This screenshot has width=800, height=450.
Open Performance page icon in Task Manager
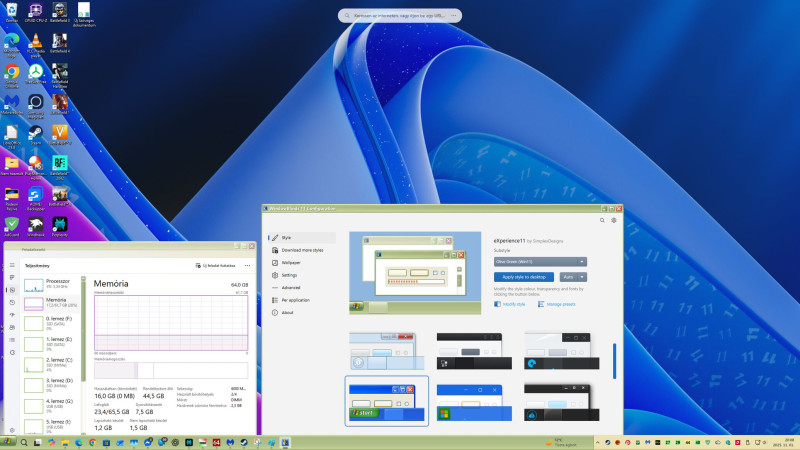(12, 290)
